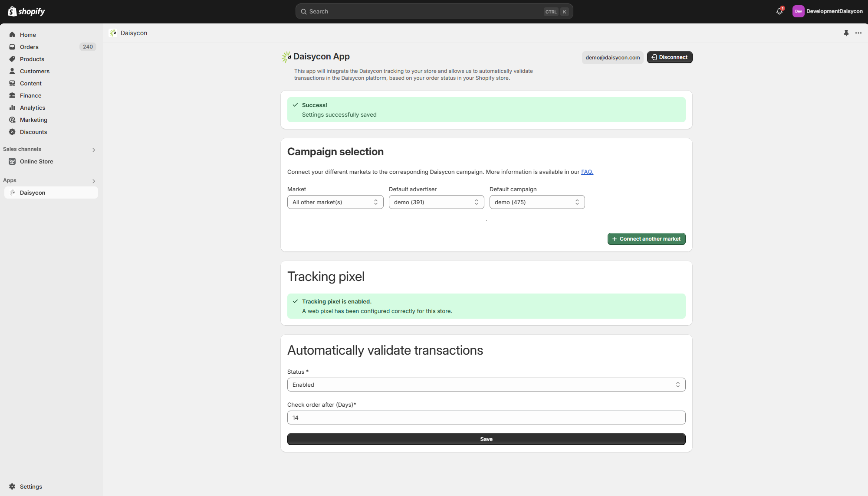The image size is (868, 496).
Task: Pin the Daisycon app
Action: coord(846,33)
